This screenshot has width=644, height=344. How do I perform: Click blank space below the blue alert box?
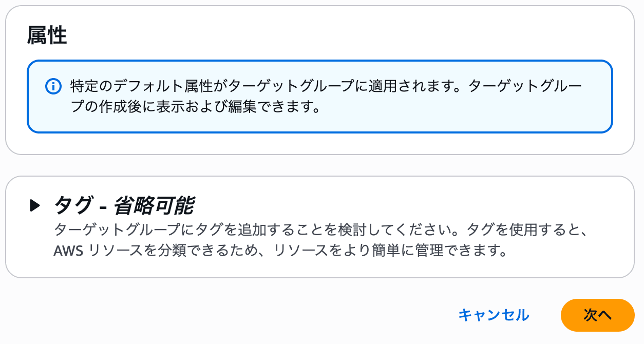(x=319, y=143)
